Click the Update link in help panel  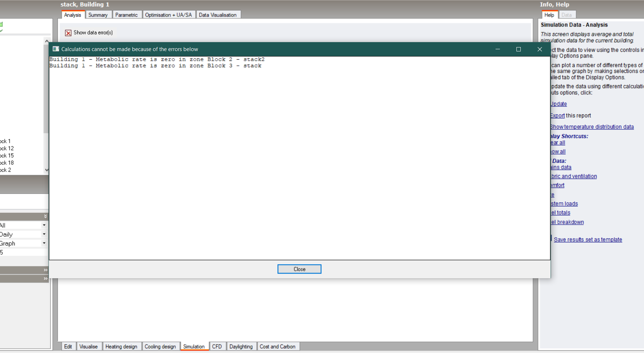pyautogui.click(x=558, y=104)
